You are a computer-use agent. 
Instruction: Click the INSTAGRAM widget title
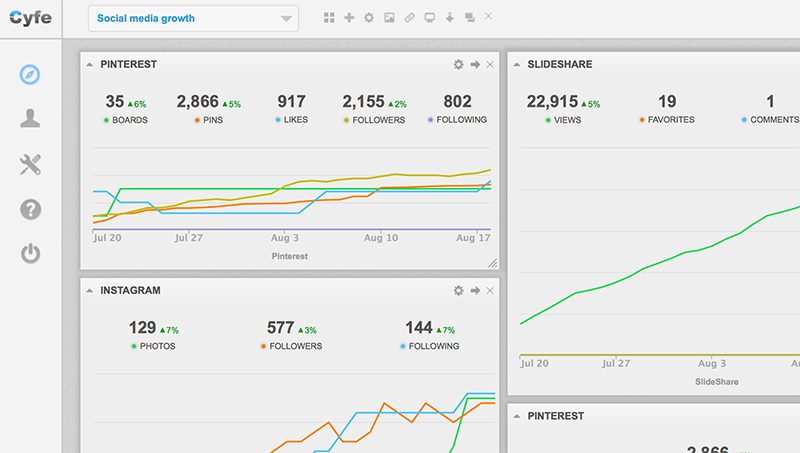(x=130, y=290)
